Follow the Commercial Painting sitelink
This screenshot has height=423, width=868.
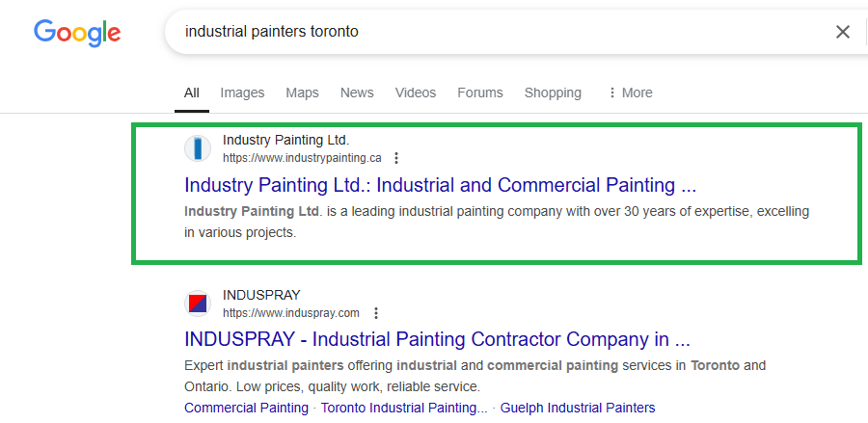pyautogui.click(x=246, y=408)
